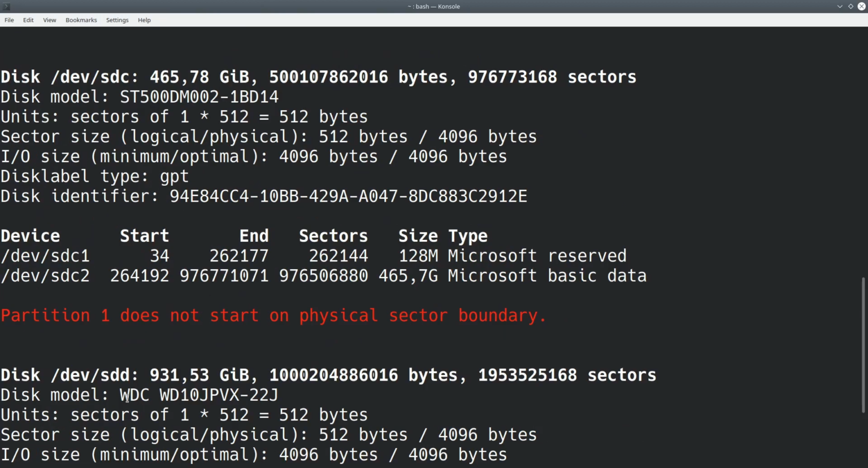Open the Settings menu

click(117, 20)
